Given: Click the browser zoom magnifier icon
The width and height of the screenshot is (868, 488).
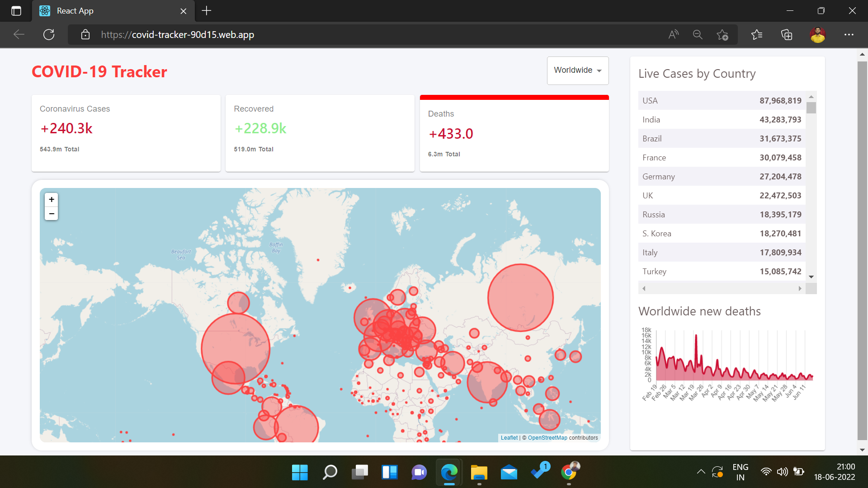Looking at the screenshot, I should tap(698, 34).
